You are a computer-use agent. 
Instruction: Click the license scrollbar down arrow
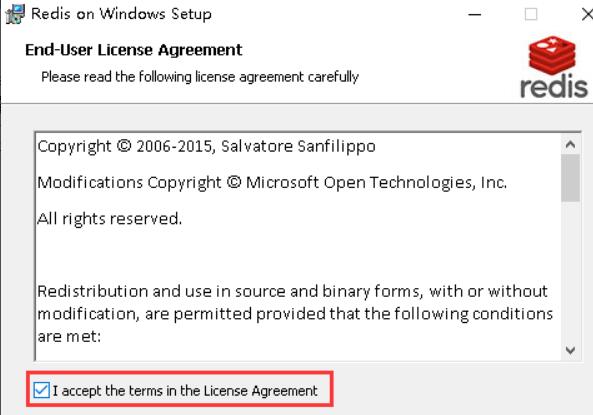[570, 350]
